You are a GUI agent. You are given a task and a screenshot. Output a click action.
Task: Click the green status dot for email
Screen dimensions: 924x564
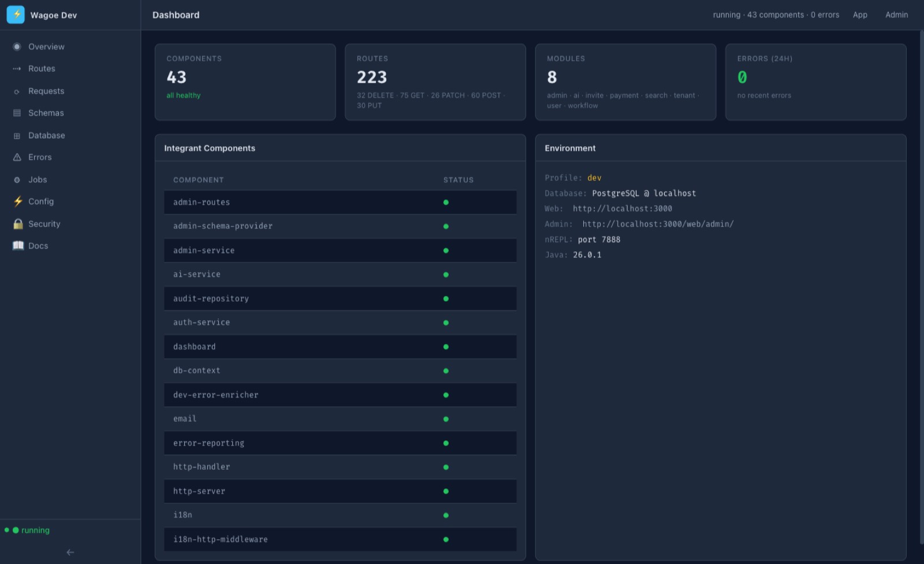coord(446,419)
